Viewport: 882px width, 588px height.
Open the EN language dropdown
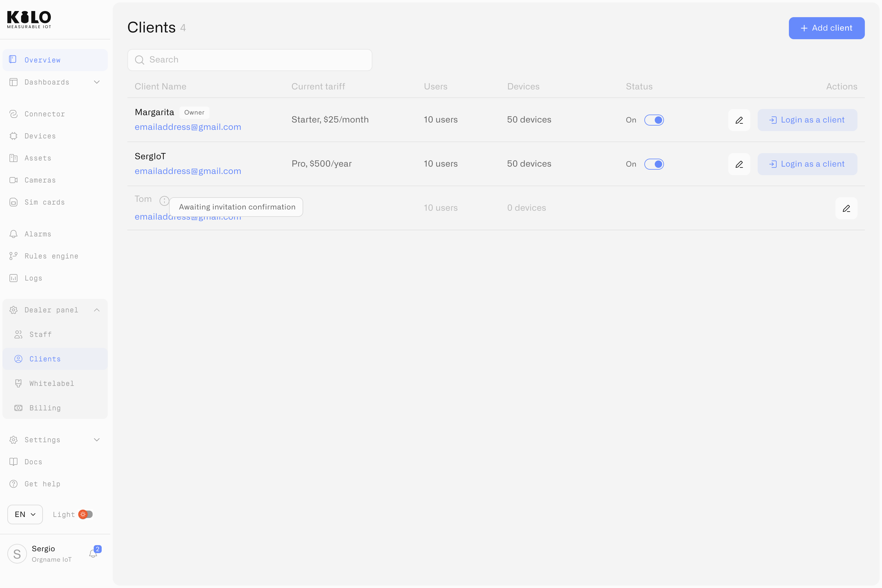tap(25, 514)
